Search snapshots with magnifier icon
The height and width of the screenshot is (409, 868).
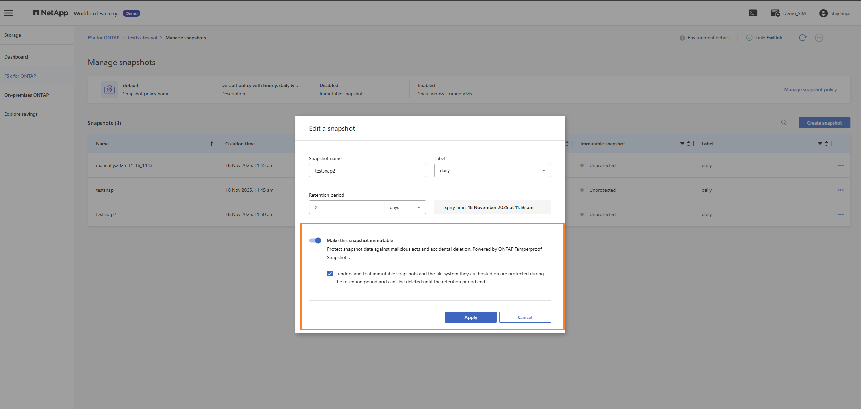784,122
